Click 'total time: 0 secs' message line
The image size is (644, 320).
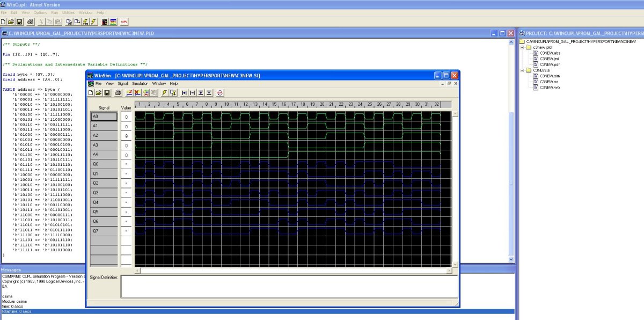[257, 311]
